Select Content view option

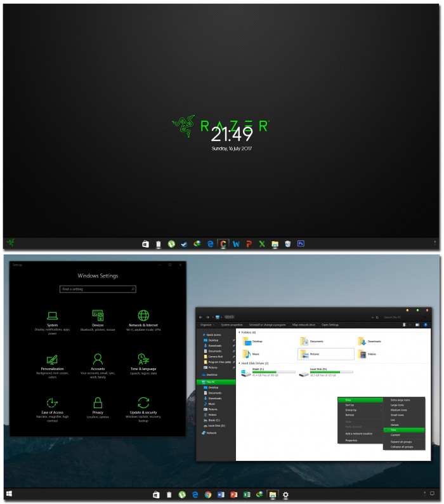(x=404, y=435)
